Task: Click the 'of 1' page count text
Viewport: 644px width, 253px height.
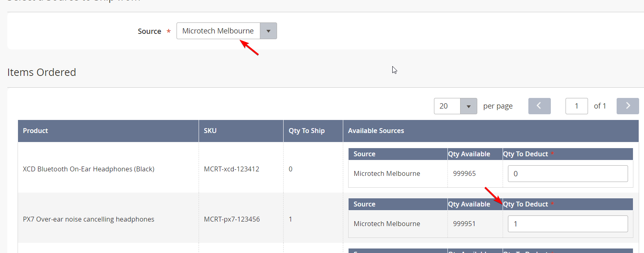Action: click(x=600, y=106)
